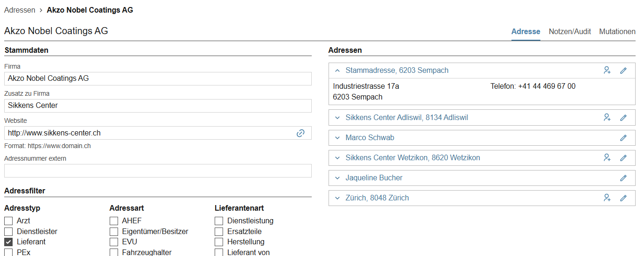Focus the Adressnummer extern field
Image resolution: width=644 pixels, height=256 pixels.
pos(158,171)
